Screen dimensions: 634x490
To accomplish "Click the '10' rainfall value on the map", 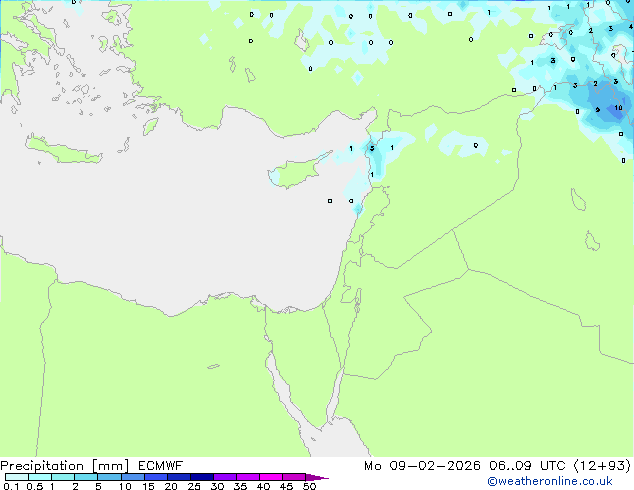I will (x=618, y=108).
